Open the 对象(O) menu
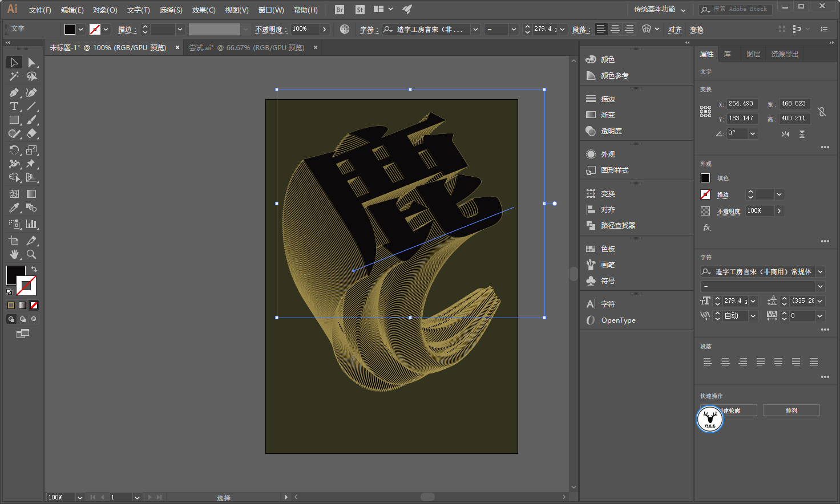This screenshot has height=504, width=840. pyautogui.click(x=105, y=10)
